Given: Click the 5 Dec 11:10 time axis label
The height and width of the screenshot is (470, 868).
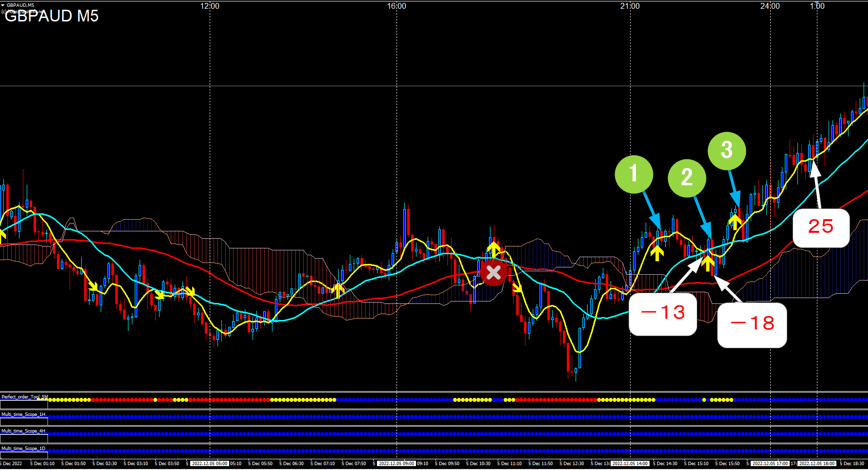Looking at the screenshot, I should click(x=509, y=464).
